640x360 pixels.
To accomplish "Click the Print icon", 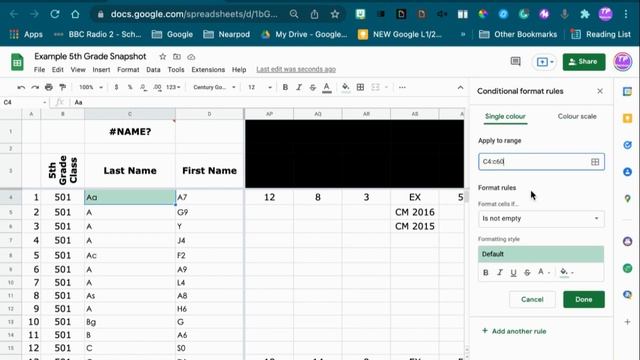I will [49, 87].
